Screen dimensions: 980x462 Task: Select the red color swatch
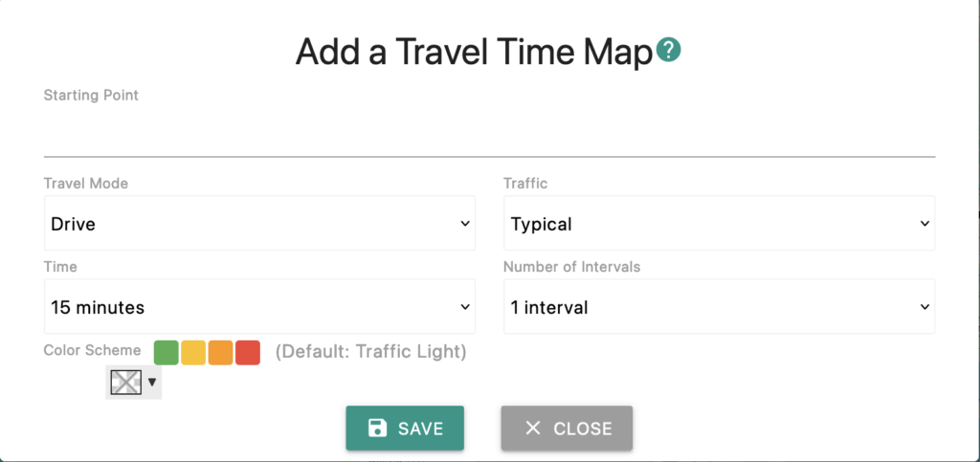(248, 352)
